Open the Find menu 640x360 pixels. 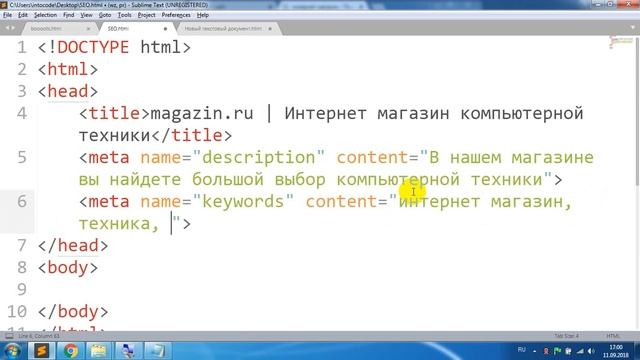pos(69,15)
